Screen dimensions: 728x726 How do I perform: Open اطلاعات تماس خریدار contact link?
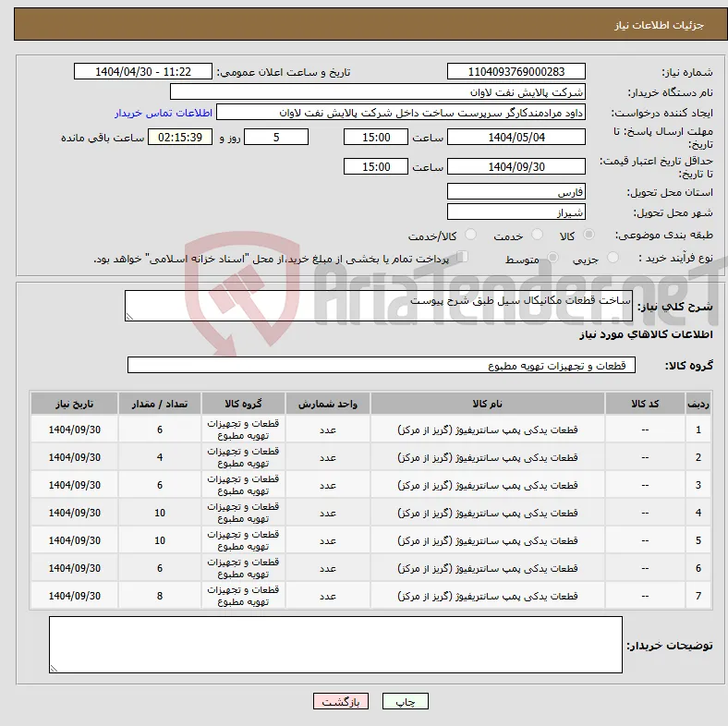164,113
